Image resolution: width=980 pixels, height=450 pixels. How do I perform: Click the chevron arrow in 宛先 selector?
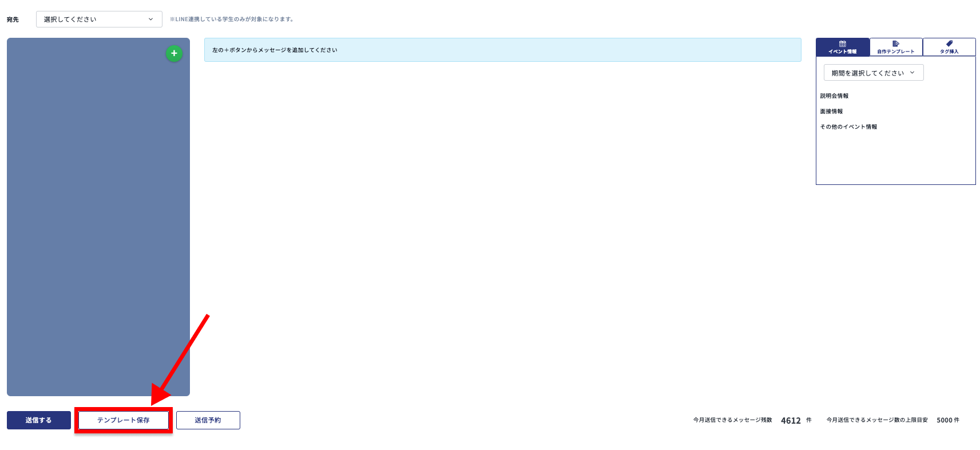click(x=150, y=19)
